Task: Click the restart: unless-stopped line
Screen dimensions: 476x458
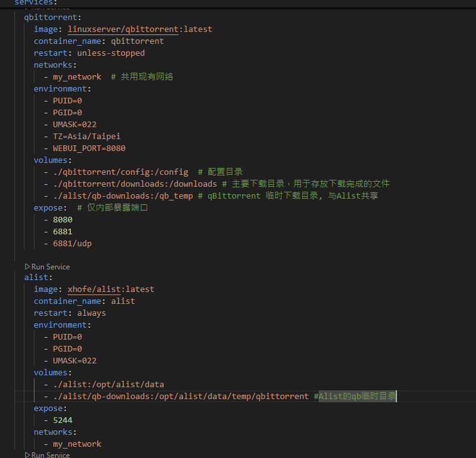Action: click(x=89, y=53)
